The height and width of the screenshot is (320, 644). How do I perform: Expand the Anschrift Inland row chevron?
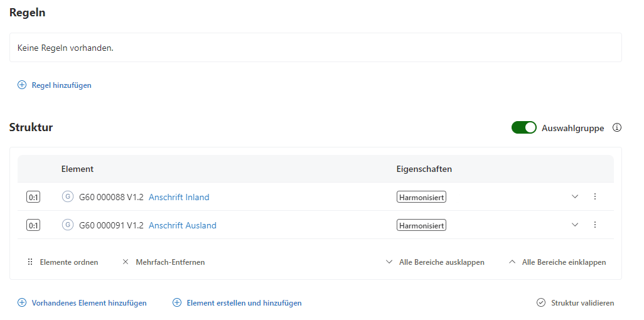click(575, 196)
